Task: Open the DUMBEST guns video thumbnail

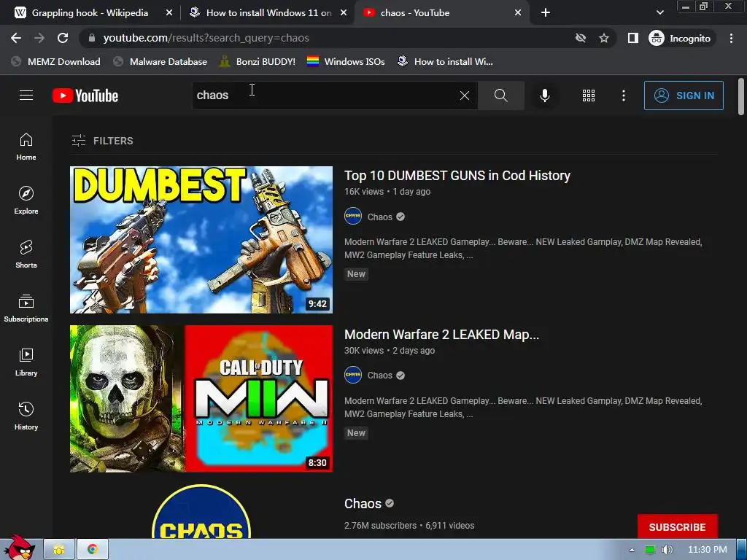Action: pyautogui.click(x=201, y=239)
